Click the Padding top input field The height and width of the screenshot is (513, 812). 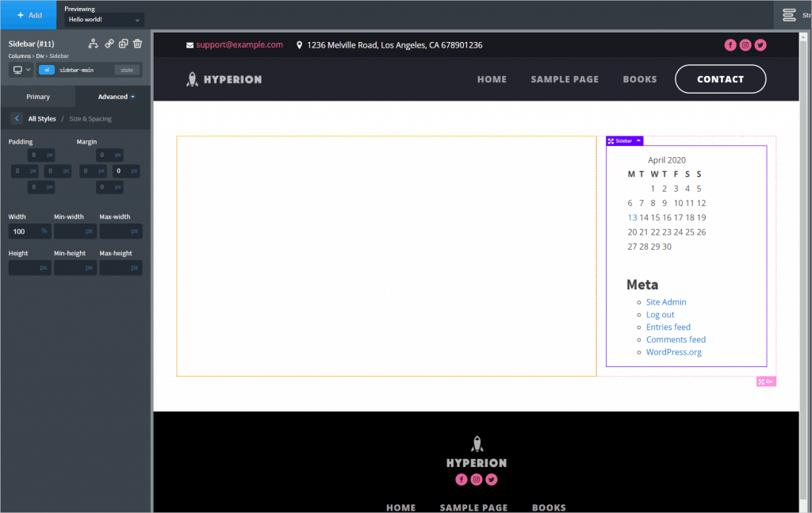coord(41,155)
